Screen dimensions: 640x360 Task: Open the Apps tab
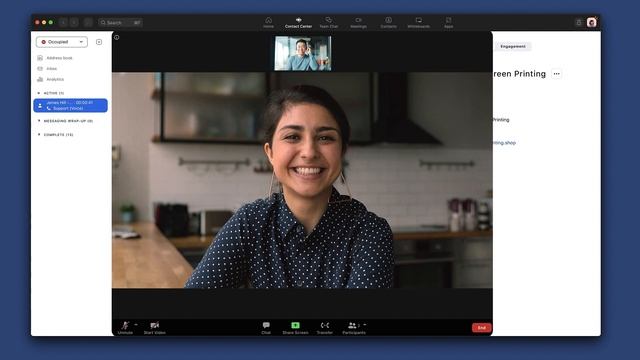pos(449,22)
